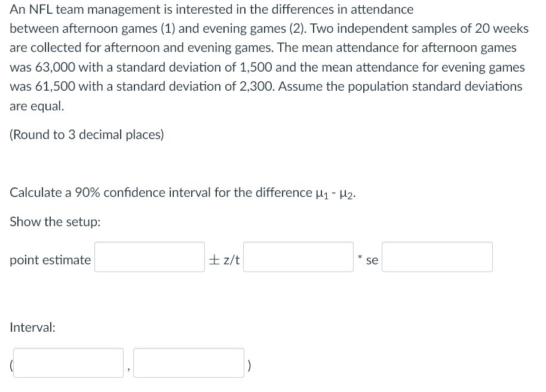Click the '90% confidence interval' phrase
The width and height of the screenshot is (546, 392).
[x=143, y=192]
